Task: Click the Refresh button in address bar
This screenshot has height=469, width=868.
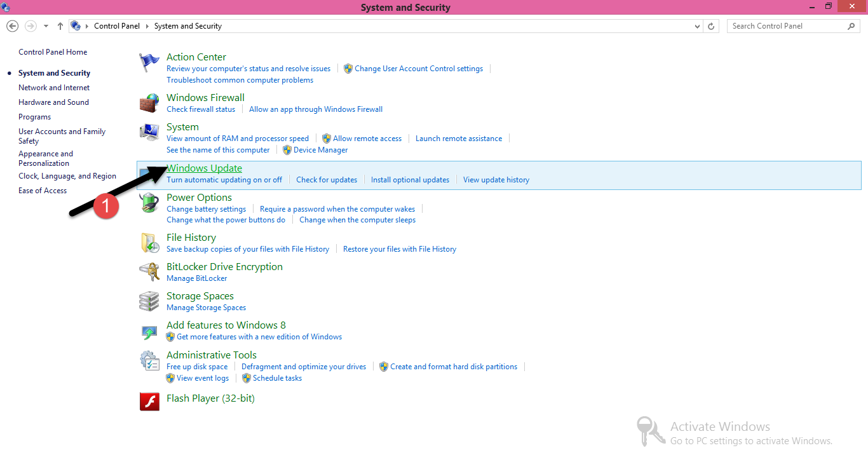Action: click(x=712, y=26)
